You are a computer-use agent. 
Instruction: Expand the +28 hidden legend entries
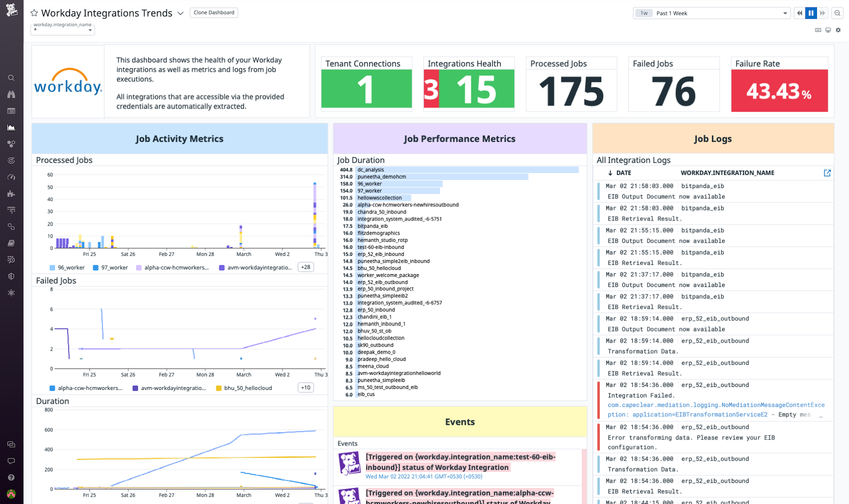[306, 267]
